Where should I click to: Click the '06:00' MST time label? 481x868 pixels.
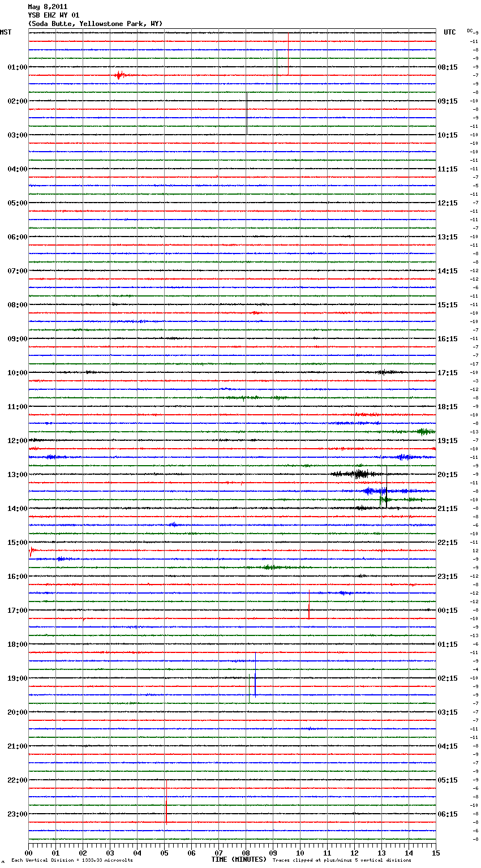(18, 237)
